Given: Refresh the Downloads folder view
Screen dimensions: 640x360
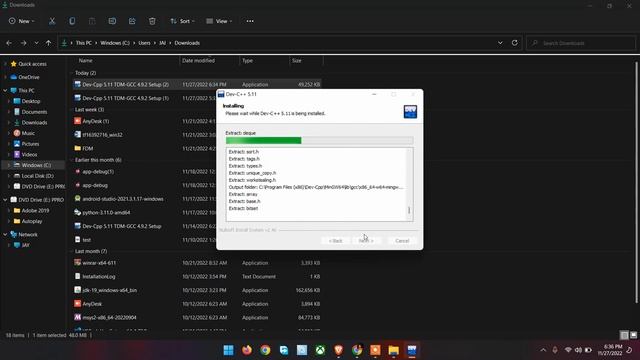Looking at the screenshot, I should 514,43.
